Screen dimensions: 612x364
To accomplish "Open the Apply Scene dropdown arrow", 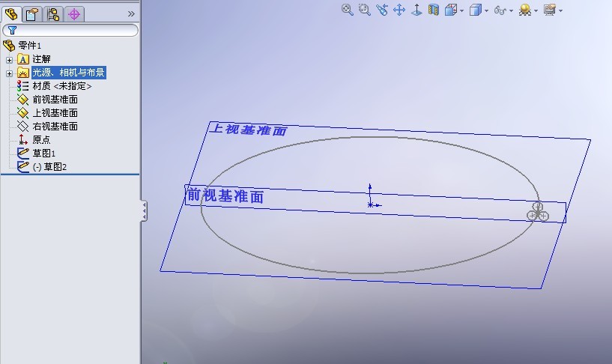I will tap(536, 11).
